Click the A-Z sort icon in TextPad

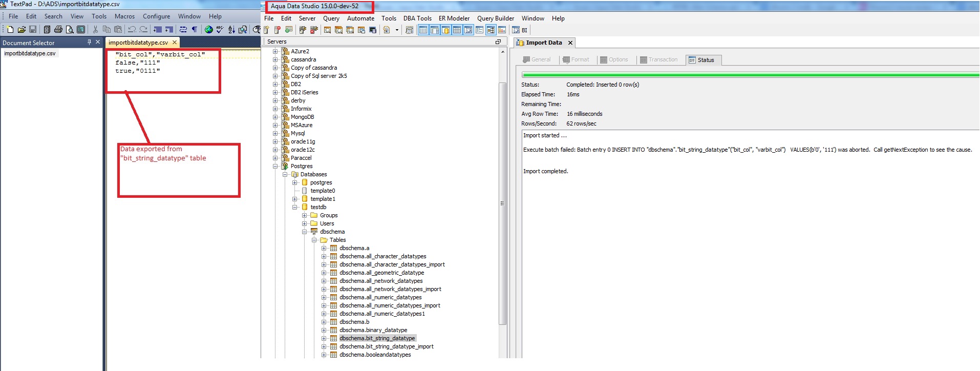(x=231, y=30)
